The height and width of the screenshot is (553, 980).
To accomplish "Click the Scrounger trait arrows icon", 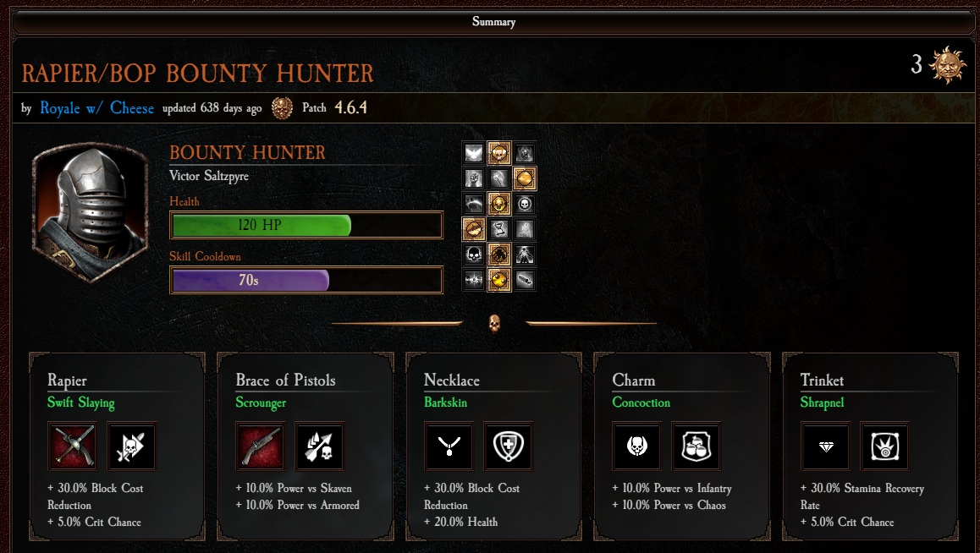I will (x=319, y=446).
